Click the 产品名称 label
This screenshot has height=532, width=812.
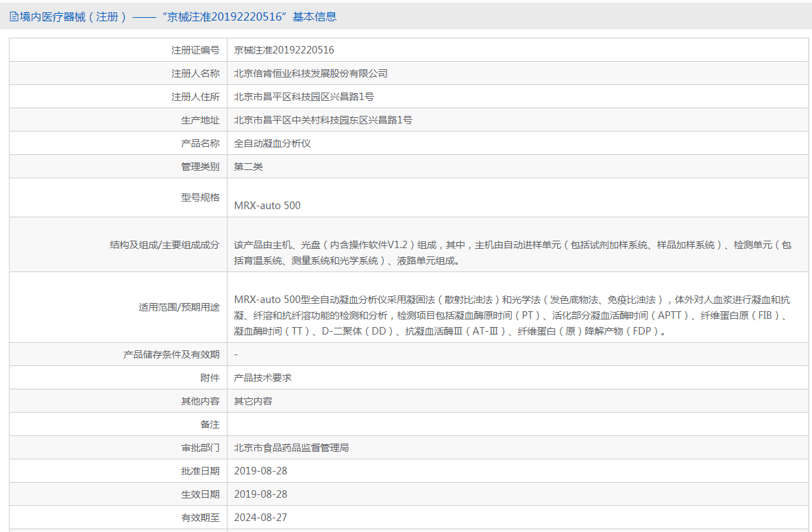[200, 143]
